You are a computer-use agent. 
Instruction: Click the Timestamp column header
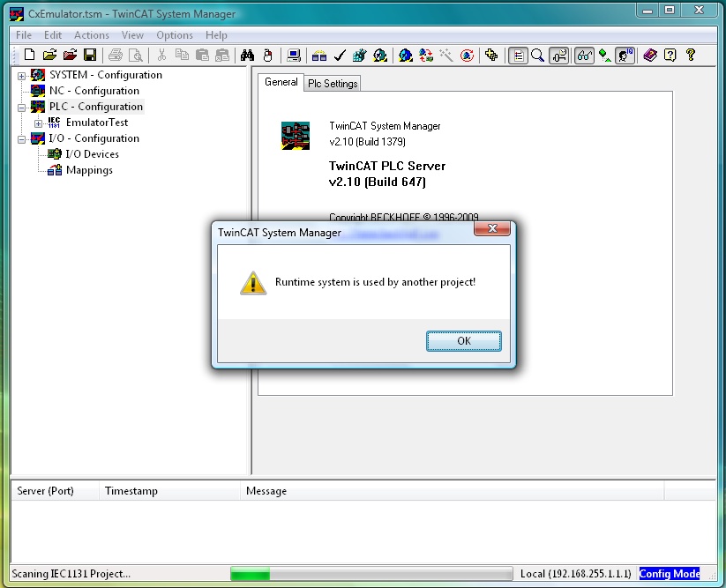[169, 491]
